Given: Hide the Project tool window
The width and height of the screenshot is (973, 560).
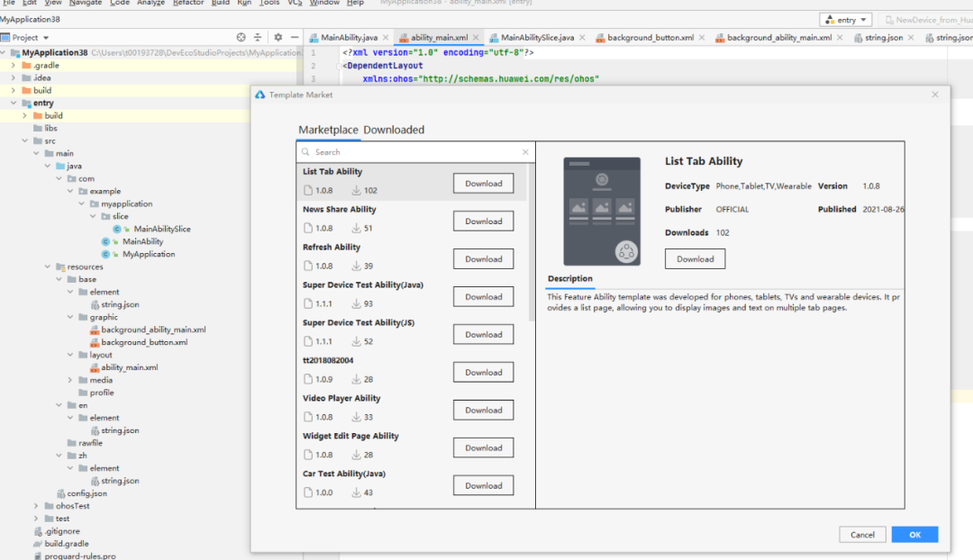Looking at the screenshot, I should 295,38.
